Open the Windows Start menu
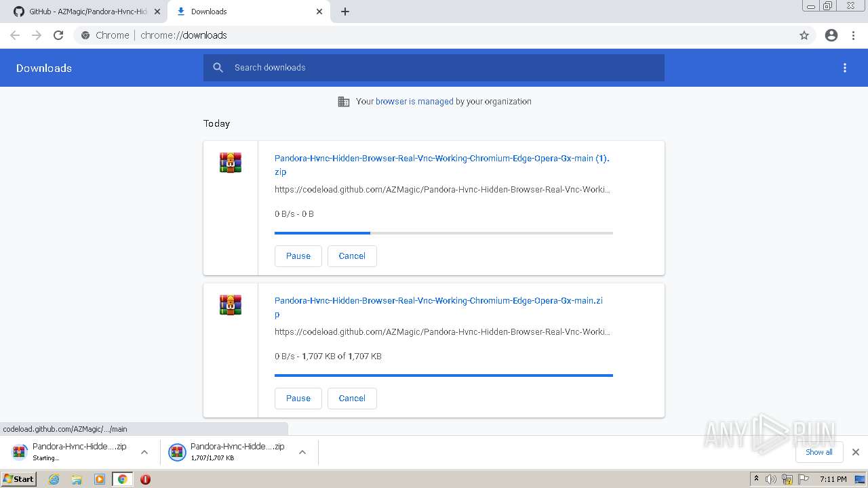Screen dimensions: 868x488 point(19,479)
